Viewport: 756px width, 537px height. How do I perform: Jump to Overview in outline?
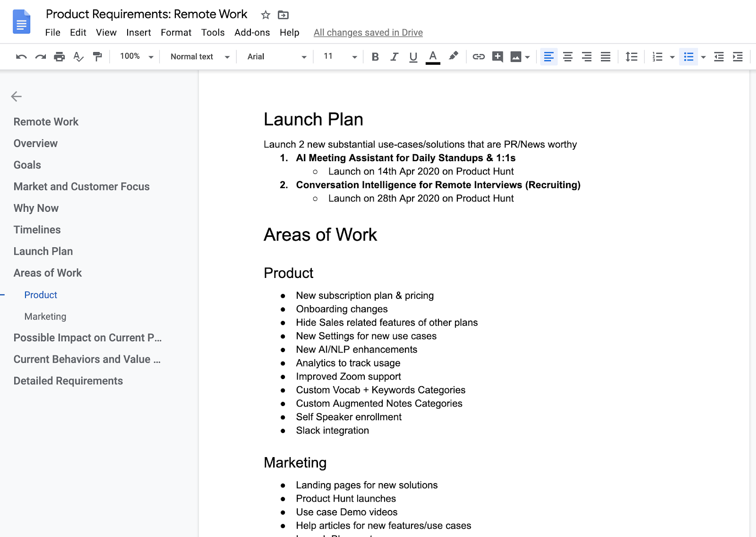point(35,144)
